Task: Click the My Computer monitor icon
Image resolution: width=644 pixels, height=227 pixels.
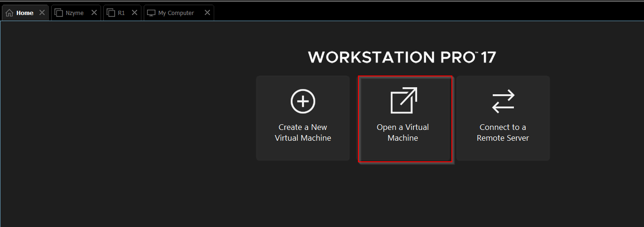Action: [151, 13]
